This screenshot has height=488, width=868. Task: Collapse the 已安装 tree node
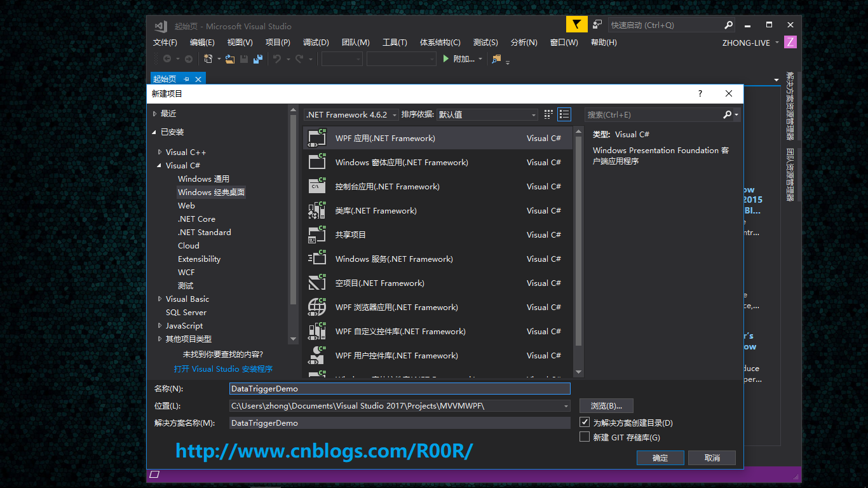point(154,132)
